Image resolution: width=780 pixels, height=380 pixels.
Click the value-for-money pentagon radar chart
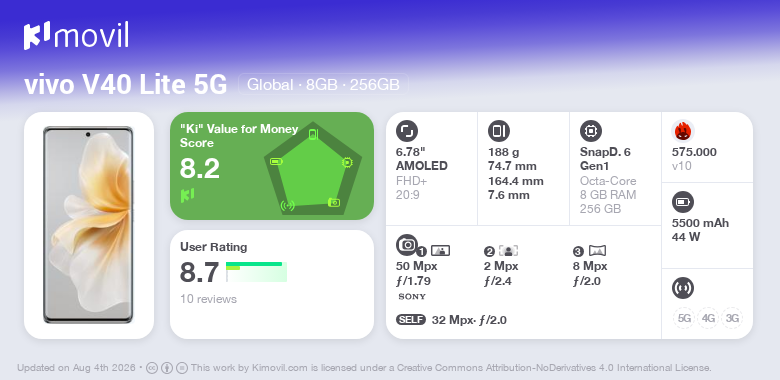pos(313,169)
